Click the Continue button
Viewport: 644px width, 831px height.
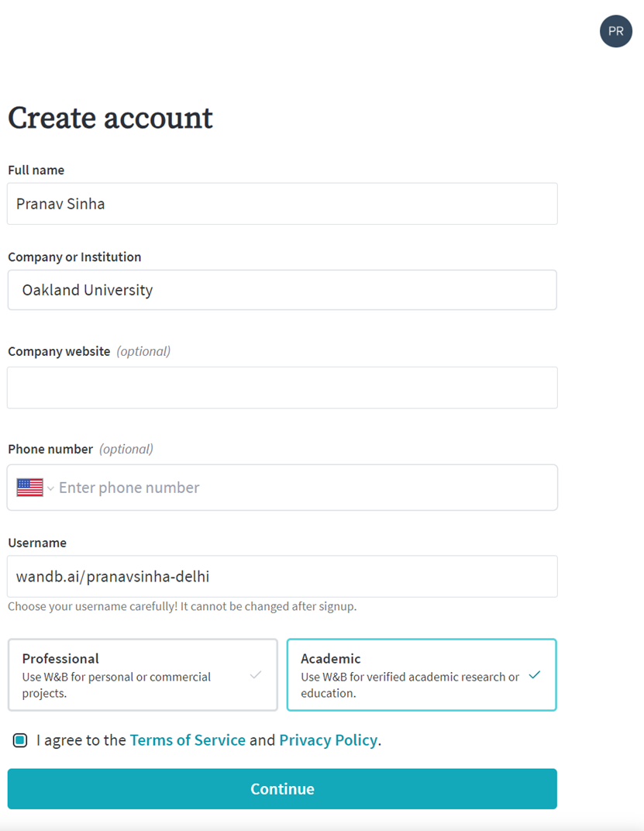282,788
